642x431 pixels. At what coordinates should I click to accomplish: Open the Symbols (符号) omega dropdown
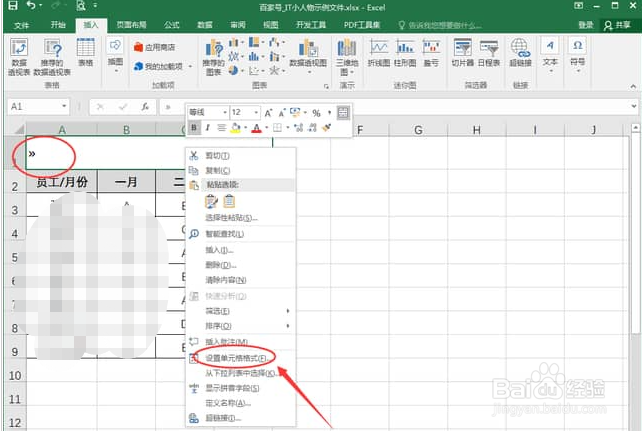tap(577, 55)
